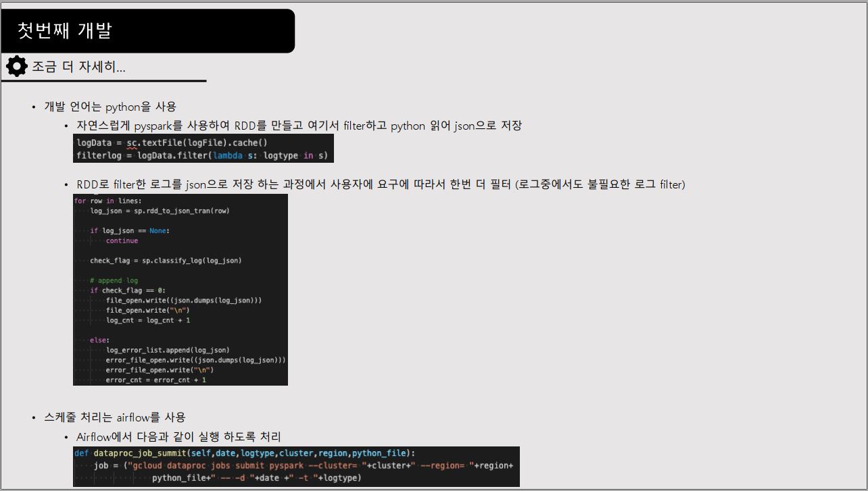The image size is (868, 491).
Task: Click the slide title 첫번째 개발
Action: pyautogui.click(x=65, y=30)
